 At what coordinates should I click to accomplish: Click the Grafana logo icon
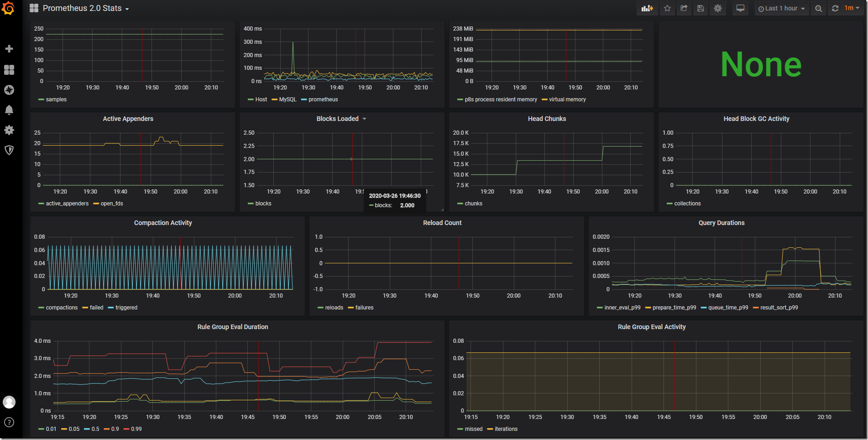[9, 8]
